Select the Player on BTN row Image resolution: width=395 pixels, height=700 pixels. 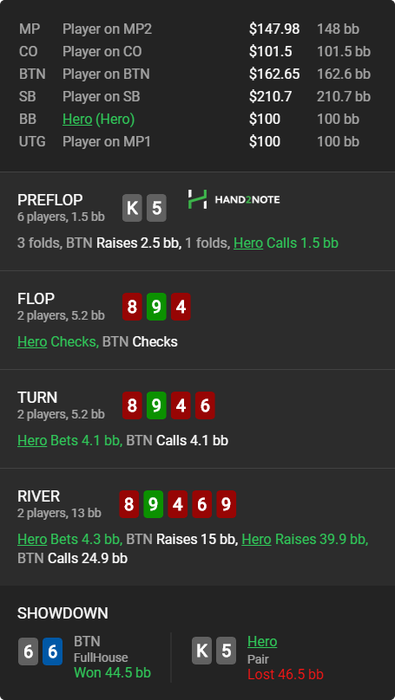pos(197,74)
